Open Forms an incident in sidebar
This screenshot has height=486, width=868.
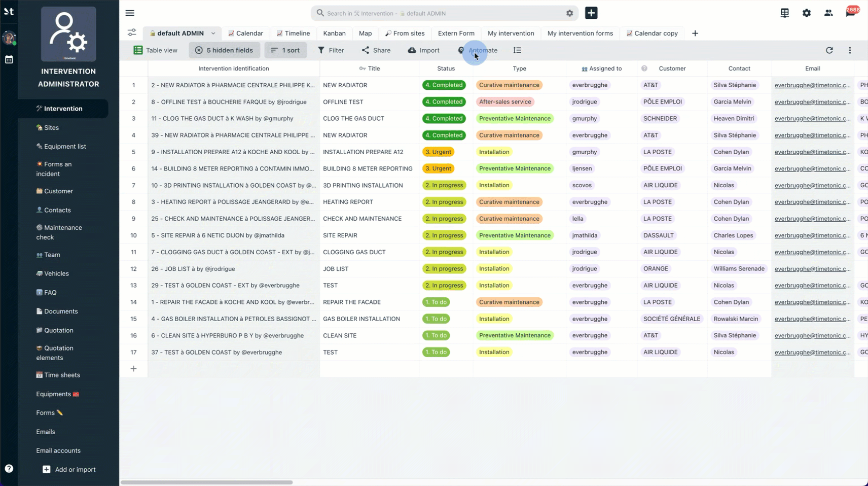click(x=54, y=169)
